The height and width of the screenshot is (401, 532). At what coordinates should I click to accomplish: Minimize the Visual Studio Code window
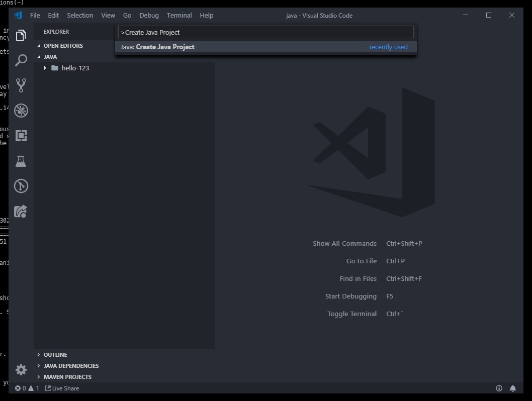(x=466, y=15)
